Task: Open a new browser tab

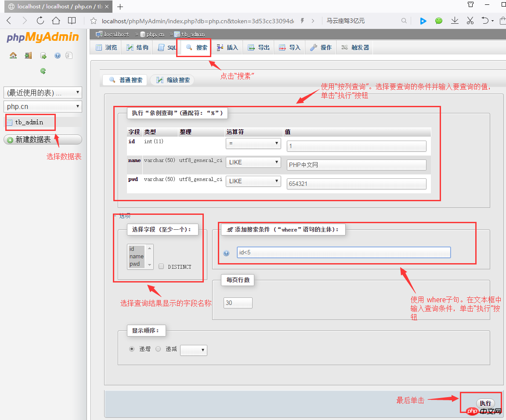Action: 120,7
